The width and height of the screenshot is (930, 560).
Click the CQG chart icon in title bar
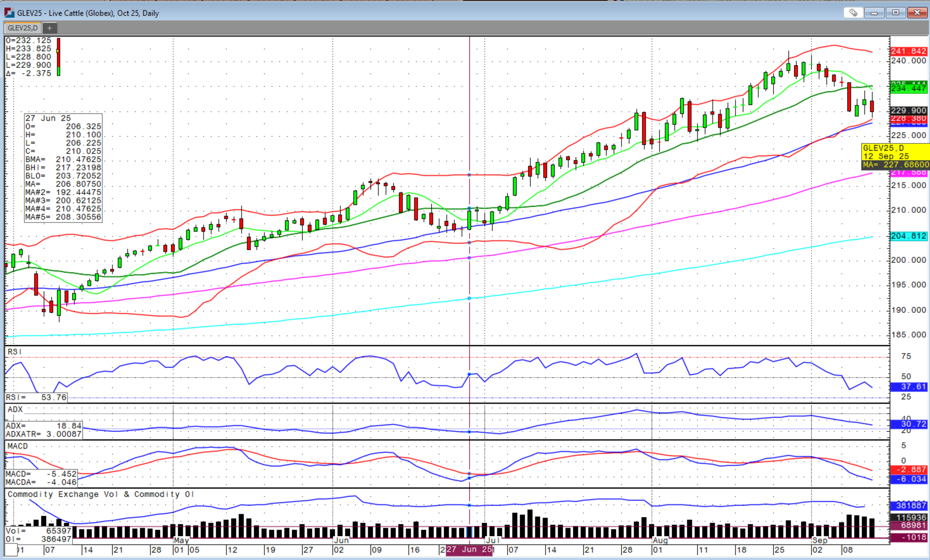(x=9, y=13)
